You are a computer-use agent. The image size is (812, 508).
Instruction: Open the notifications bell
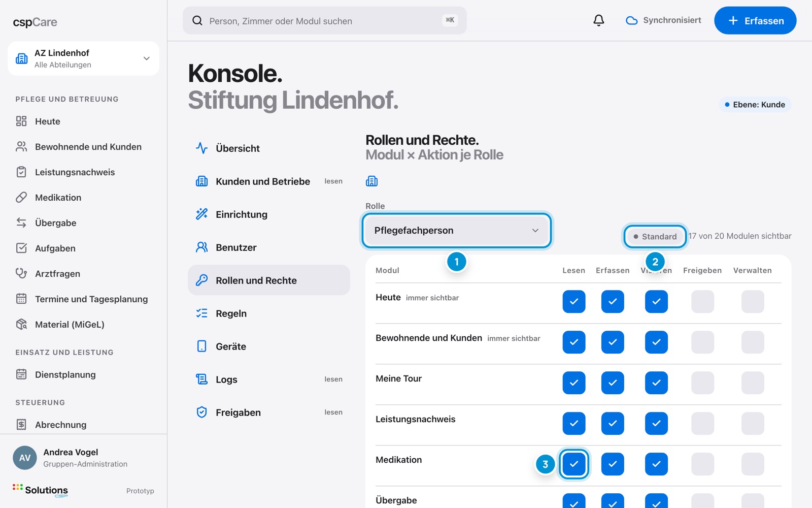599,20
